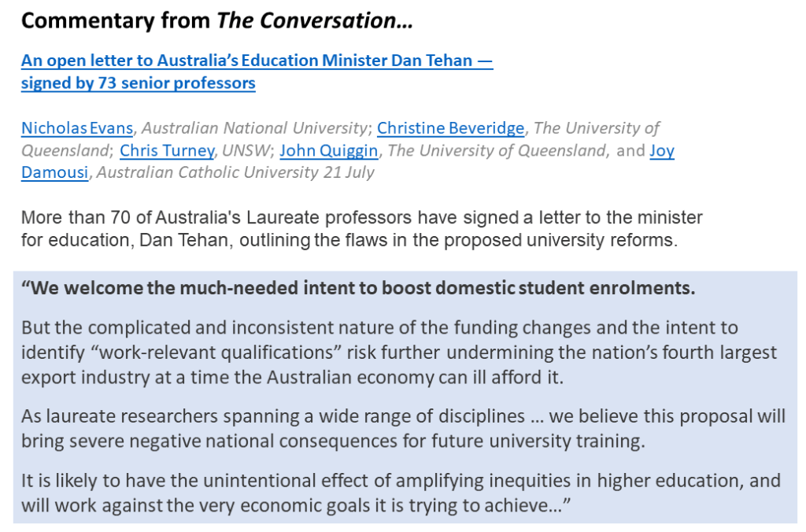
Task: Open the open letter to Dan Tehan link
Action: (257, 61)
